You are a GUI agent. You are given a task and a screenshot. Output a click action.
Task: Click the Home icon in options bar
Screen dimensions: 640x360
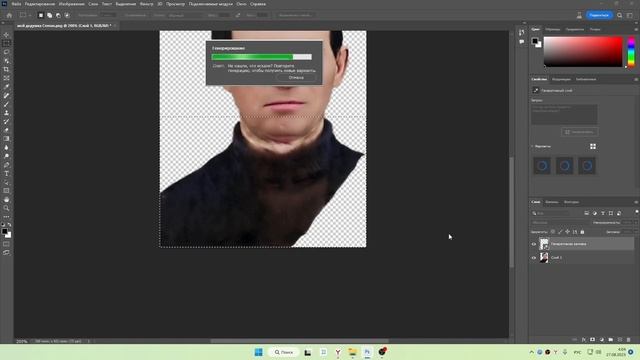9,15
